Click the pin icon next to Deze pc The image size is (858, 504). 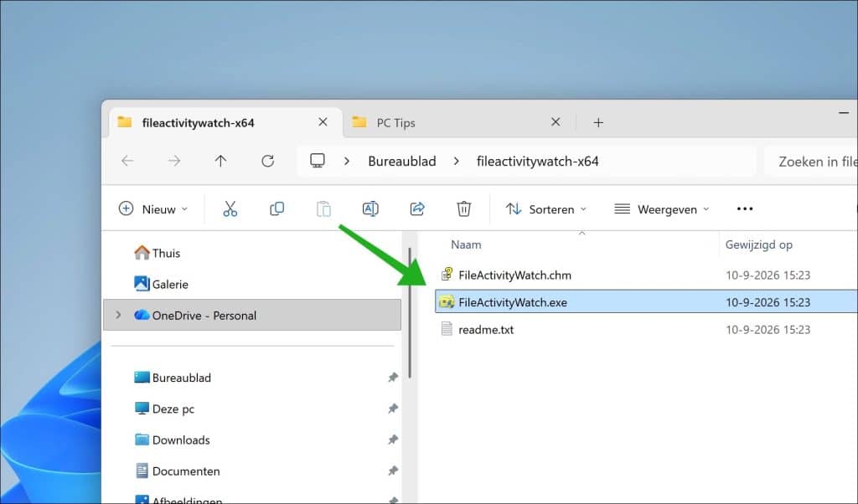coord(393,409)
